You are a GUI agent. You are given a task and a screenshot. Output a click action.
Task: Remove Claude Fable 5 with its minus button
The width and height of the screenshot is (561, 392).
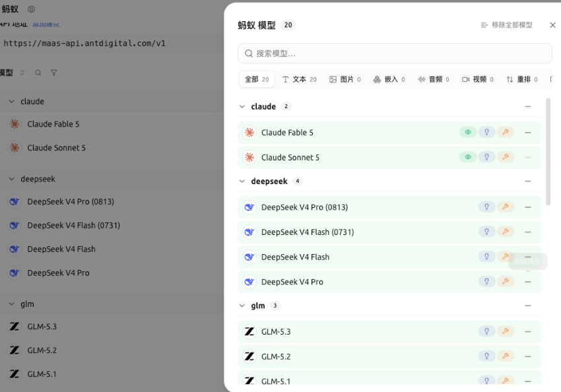528,133
